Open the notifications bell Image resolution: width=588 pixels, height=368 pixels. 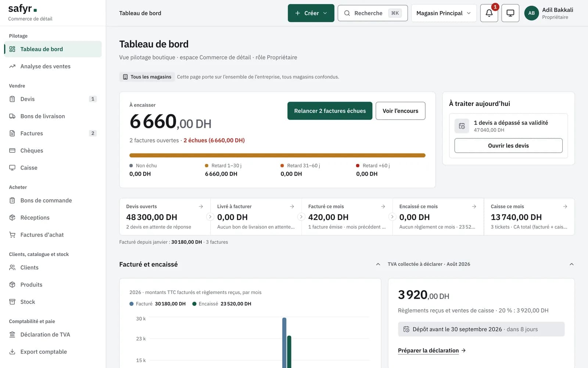coord(489,13)
